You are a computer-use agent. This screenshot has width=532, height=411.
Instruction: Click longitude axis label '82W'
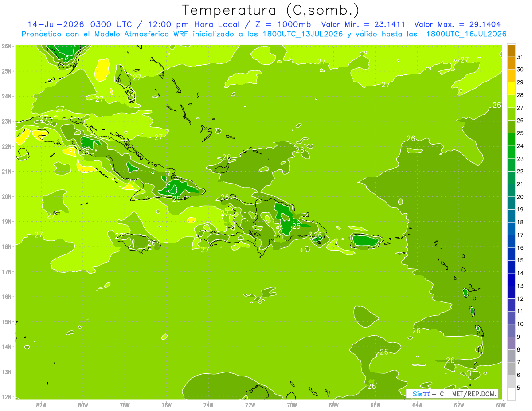point(41,405)
